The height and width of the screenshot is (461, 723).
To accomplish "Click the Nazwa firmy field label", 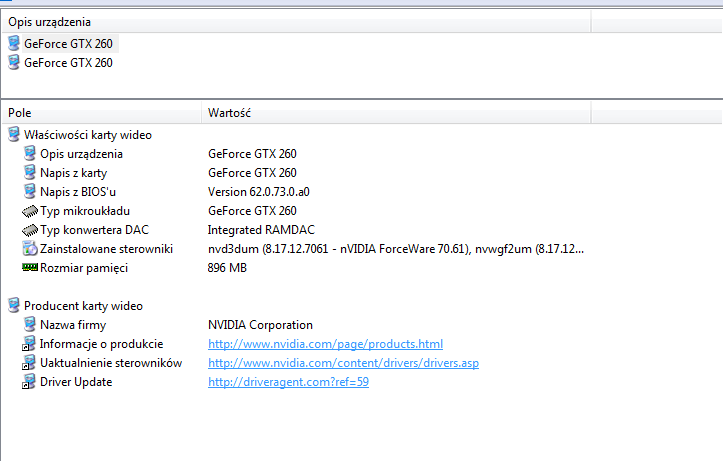I will tap(73, 325).
